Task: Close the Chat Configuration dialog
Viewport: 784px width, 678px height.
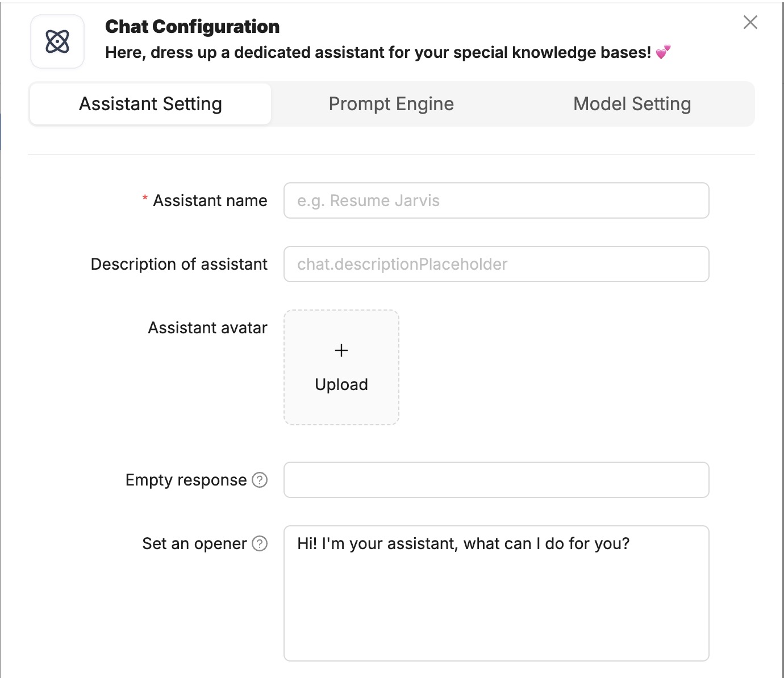Action: 750,22
